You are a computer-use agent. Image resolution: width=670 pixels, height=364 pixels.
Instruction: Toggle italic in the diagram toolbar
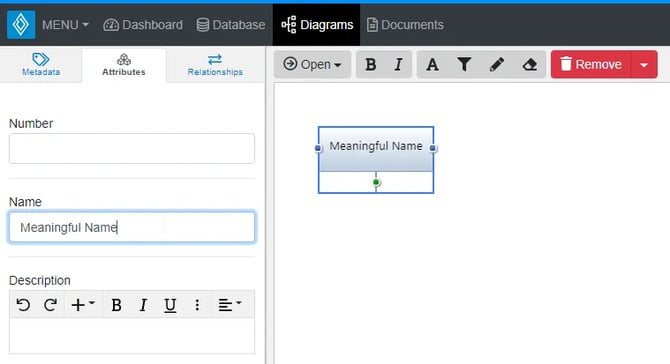pyautogui.click(x=398, y=65)
